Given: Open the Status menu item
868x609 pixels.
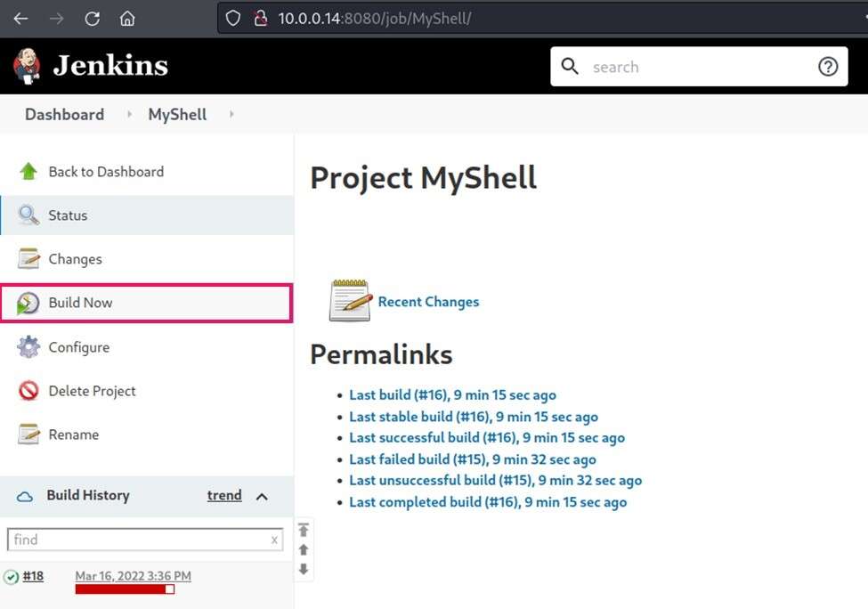Looking at the screenshot, I should [147, 215].
